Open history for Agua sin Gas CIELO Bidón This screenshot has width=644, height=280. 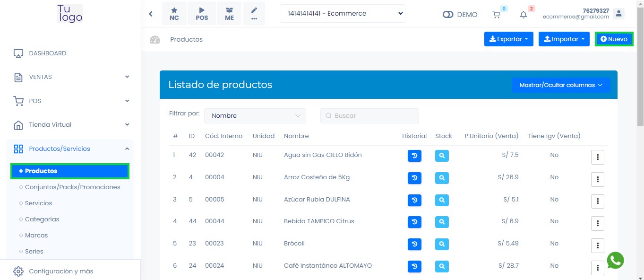(414, 156)
